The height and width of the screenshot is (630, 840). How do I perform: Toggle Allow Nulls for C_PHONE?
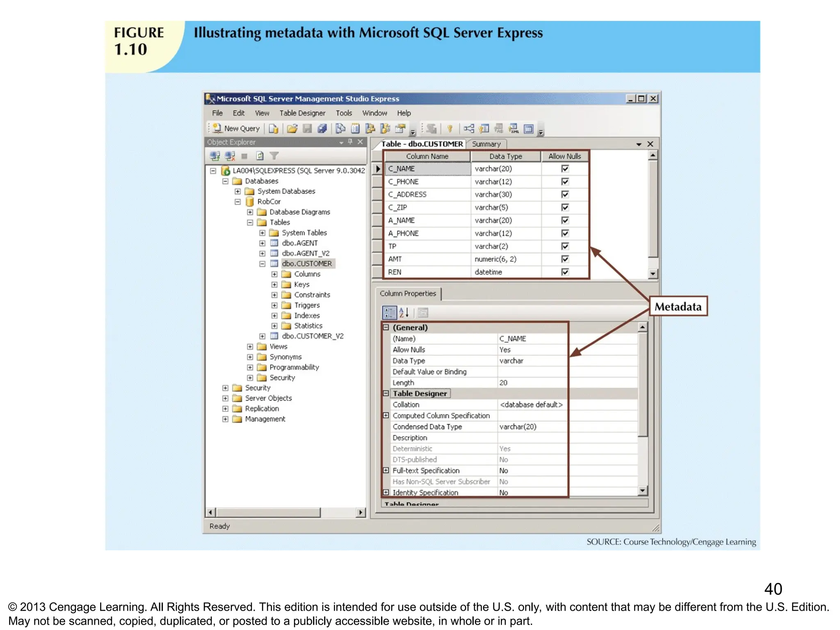(565, 182)
